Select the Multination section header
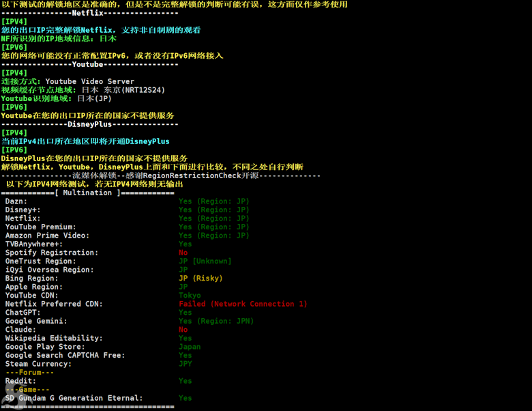 [87, 193]
